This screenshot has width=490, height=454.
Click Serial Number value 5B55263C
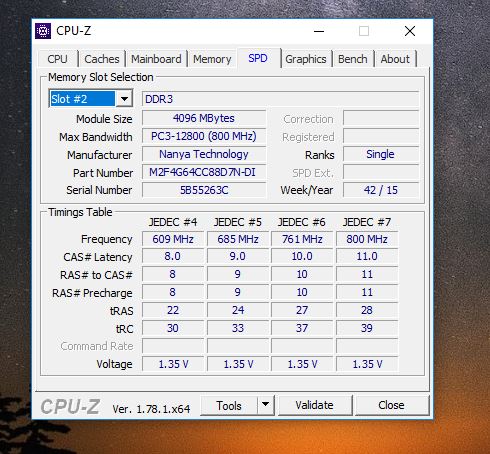click(x=204, y=190)
